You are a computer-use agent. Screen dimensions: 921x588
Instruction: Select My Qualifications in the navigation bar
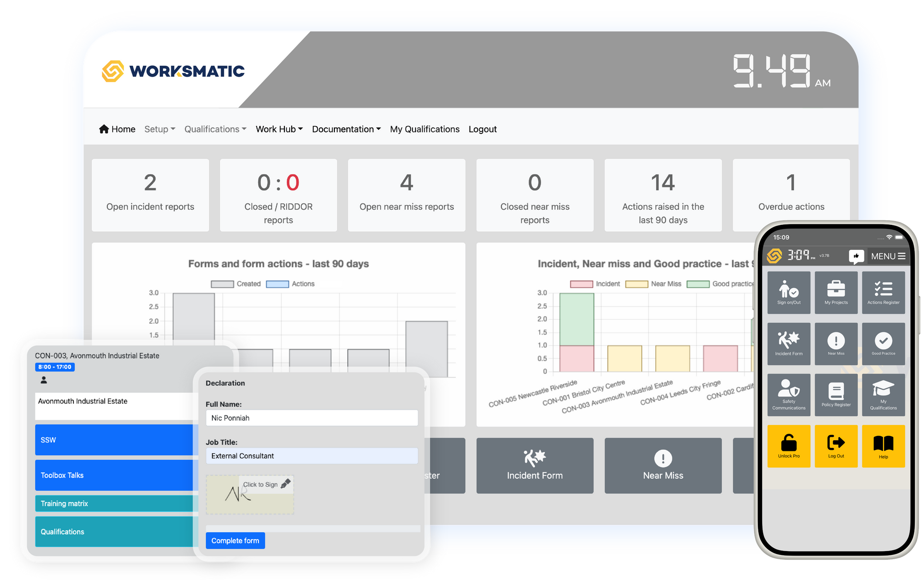point(424,129)
